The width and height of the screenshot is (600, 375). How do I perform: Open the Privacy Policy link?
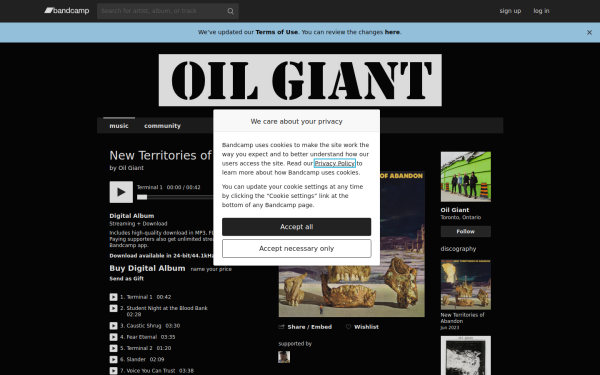click(x=335, y=163)
